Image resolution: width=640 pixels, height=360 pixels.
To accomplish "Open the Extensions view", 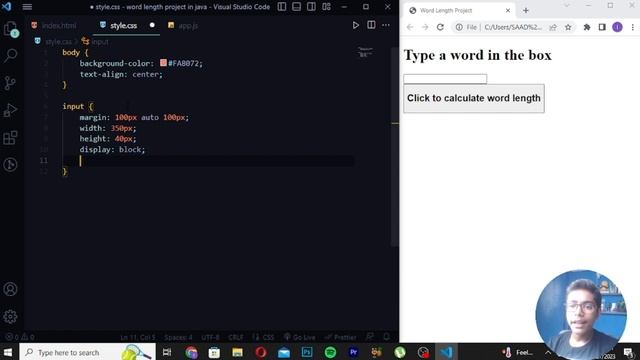I will (11, 138).
